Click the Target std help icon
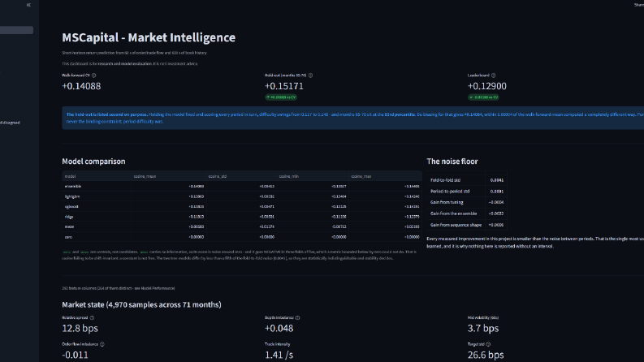The height and width of the screenshot is (362, 644). tap(488, 344)
